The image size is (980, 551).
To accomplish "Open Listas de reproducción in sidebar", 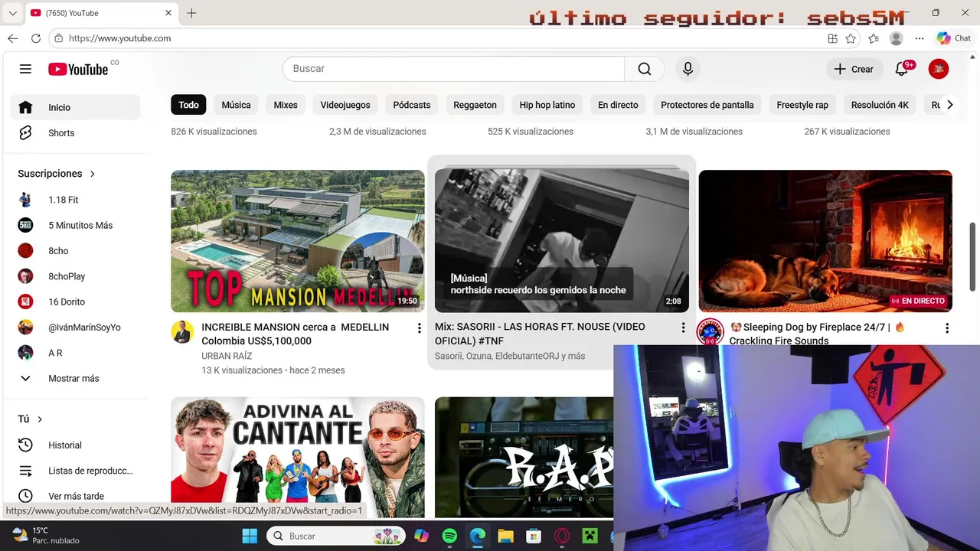I will click(x=75, y=471).
